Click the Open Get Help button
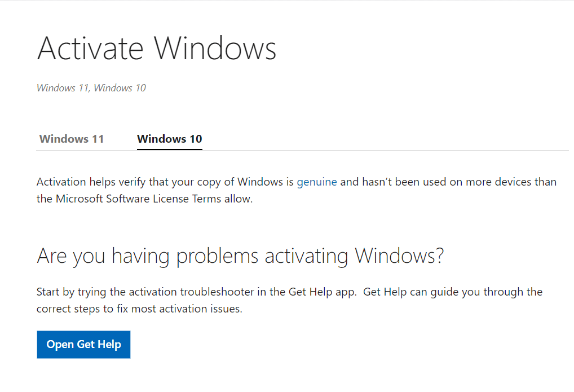The image size is (574, 392). tap(83, 345)
